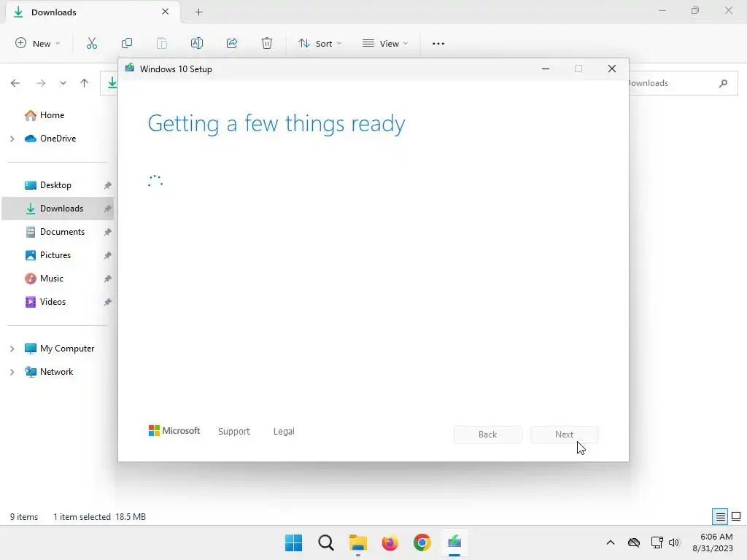
Task: Open the clock and date flyout
Action: click(713, 542)
